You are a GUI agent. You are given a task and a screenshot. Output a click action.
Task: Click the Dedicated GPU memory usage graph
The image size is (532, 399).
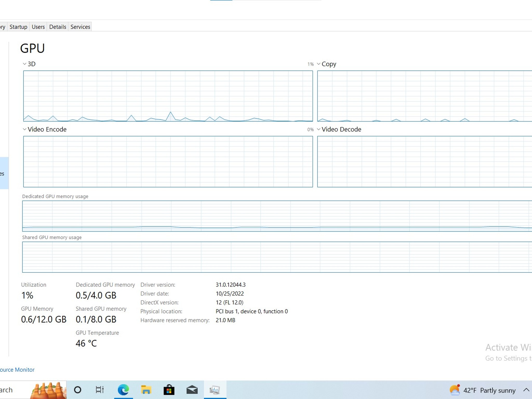point(277,216)
